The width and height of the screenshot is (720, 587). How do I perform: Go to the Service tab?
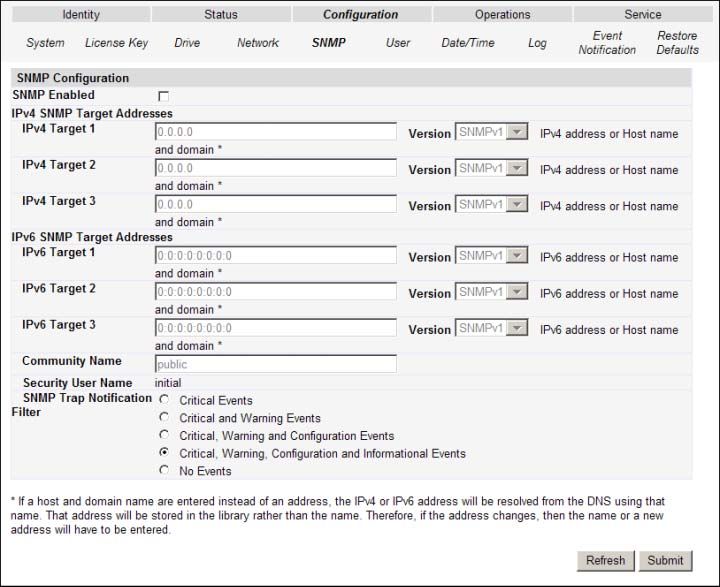click(x=642, y=14)
